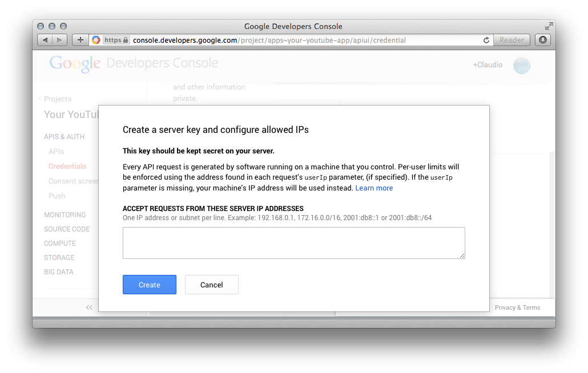Click the Chrome favicon in the address bar

(x=95, y=40)
